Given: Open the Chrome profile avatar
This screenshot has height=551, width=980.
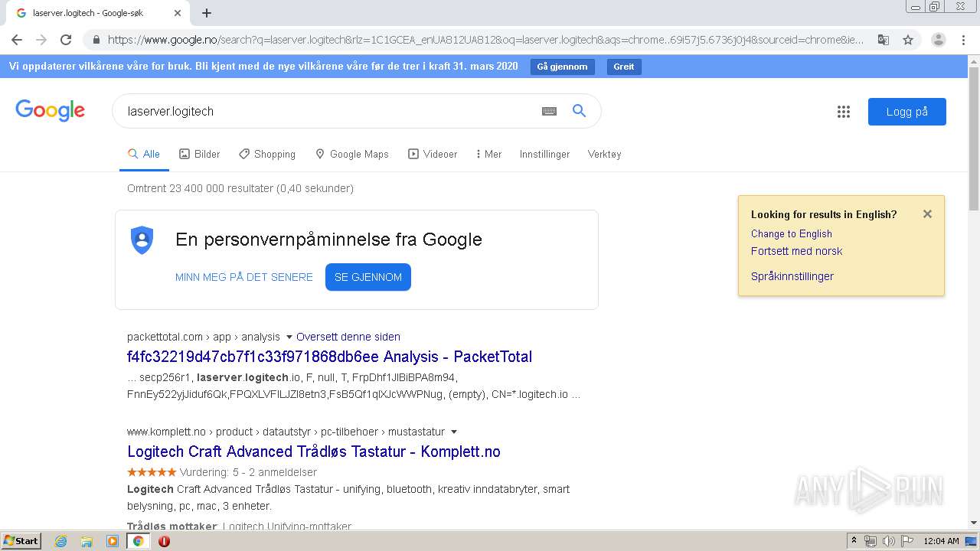Looking at the screenshot, I should pos(938,40).
